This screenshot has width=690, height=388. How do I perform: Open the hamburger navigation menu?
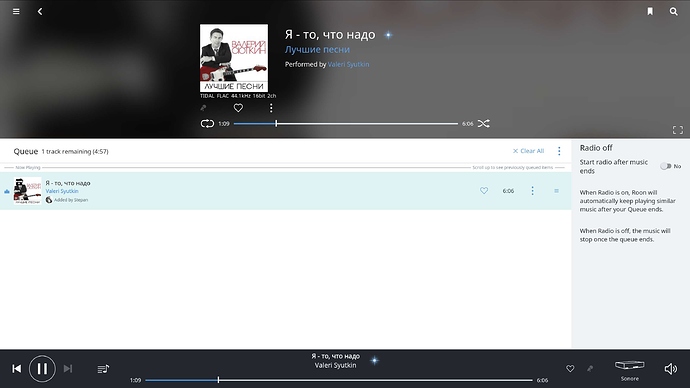tap(16, 11)
